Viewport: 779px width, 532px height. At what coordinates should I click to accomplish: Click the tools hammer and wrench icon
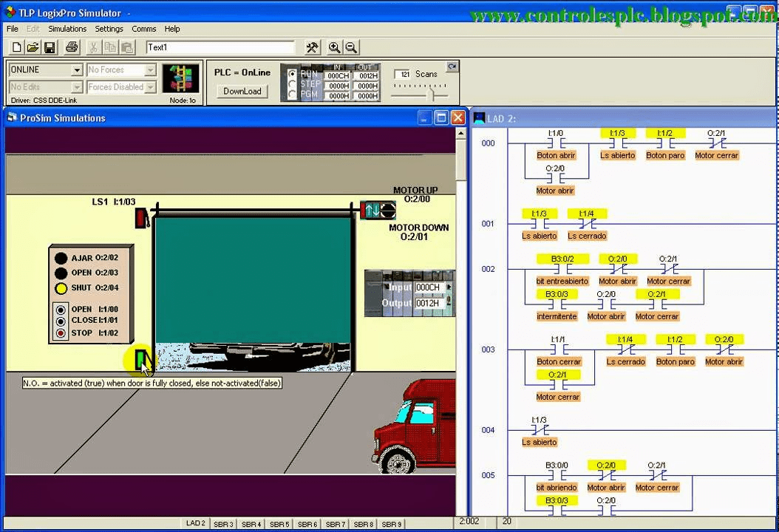(313, 47)
